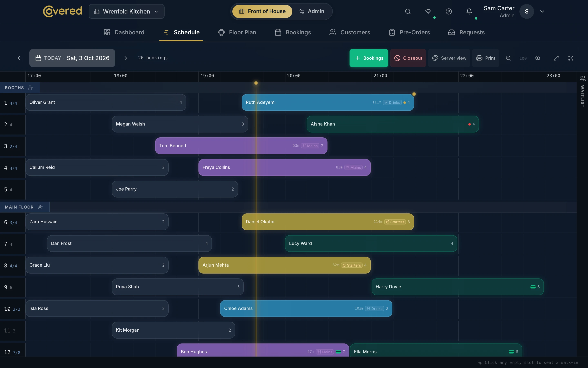Open the Requests tab

click(x=466, y=32)
